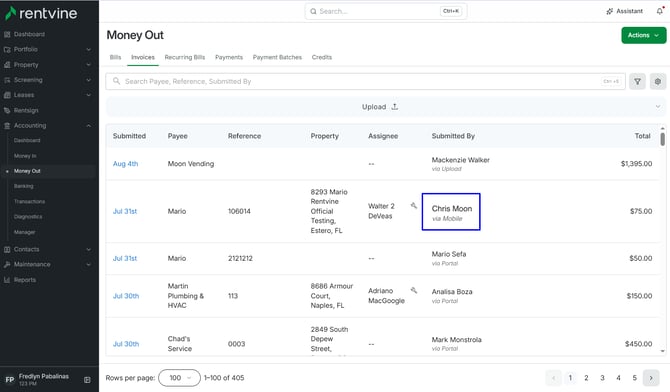Click the magnifier icon in global search
Image resolution: width=670 pixels, height=392 pixels.
[x=313, y=11]
